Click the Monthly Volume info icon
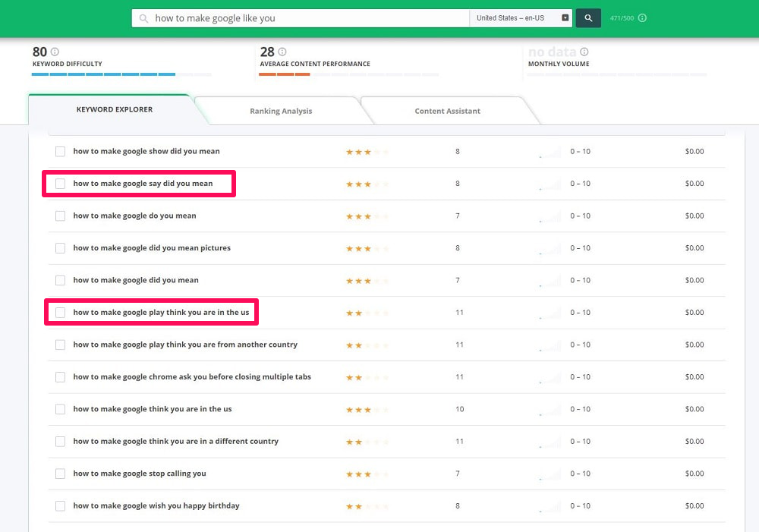 point(584,52)
